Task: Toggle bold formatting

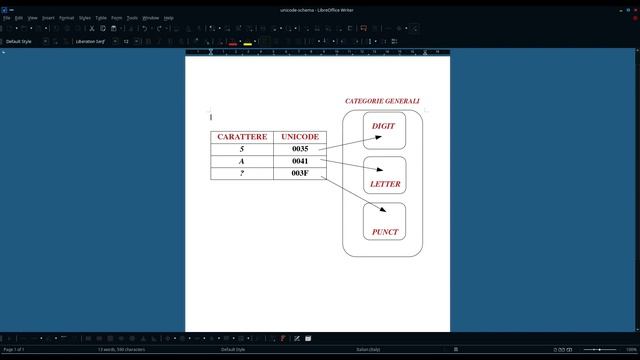Action: tap(148, 41)
